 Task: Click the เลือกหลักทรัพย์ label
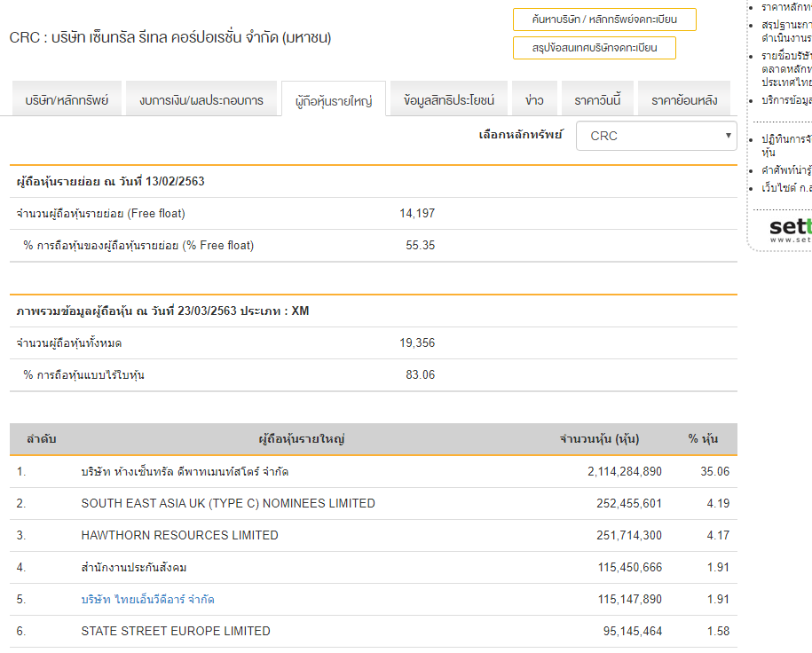[x=520, y=135]
